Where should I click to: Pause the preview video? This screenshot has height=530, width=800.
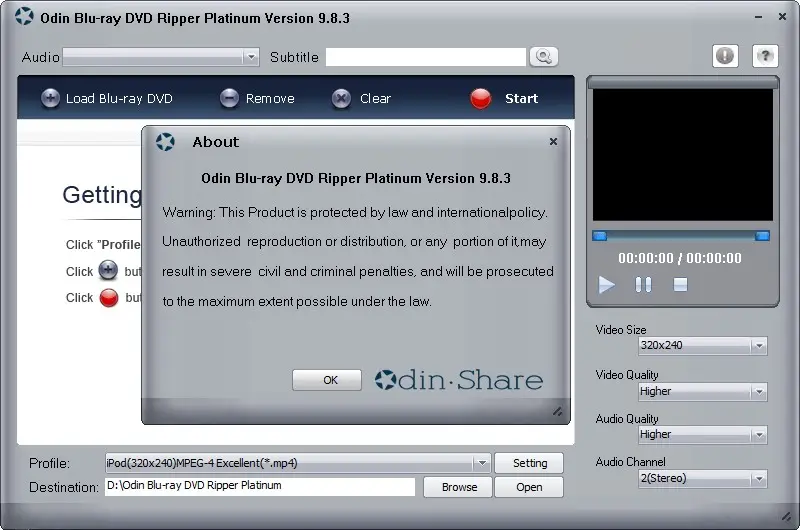[643, 284]
